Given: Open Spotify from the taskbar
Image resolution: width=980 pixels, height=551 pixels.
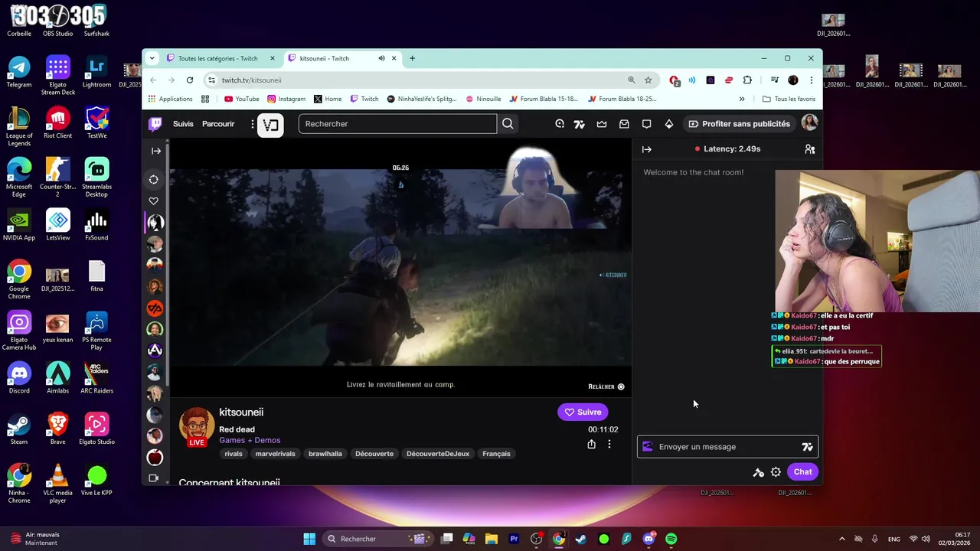Looking at the screenshot, I should [x=671, y=539].
